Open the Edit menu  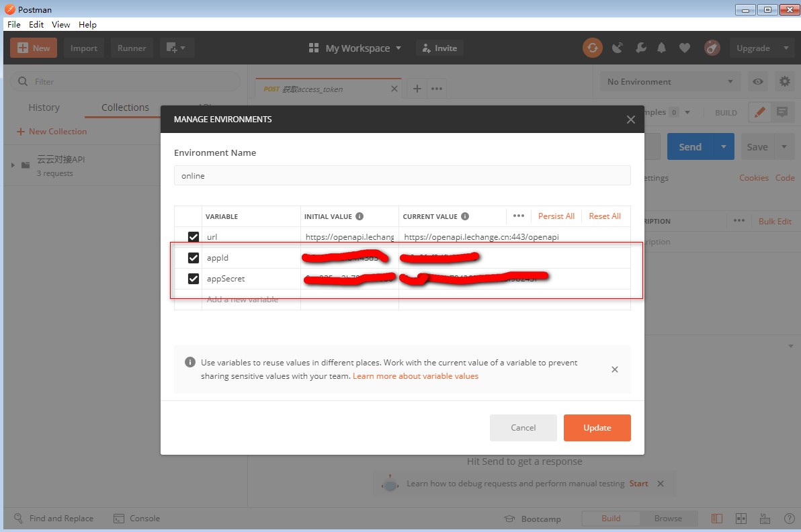coord(36,24)
